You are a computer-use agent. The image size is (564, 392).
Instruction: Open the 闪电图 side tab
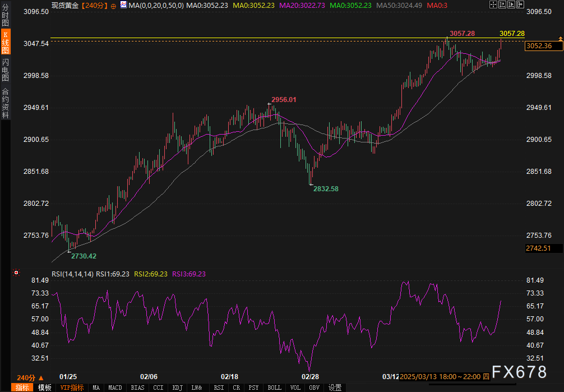(5, 70)
